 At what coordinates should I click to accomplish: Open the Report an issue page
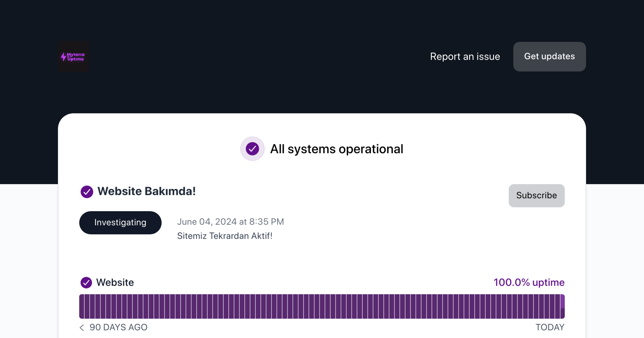(x=465, y=56)
